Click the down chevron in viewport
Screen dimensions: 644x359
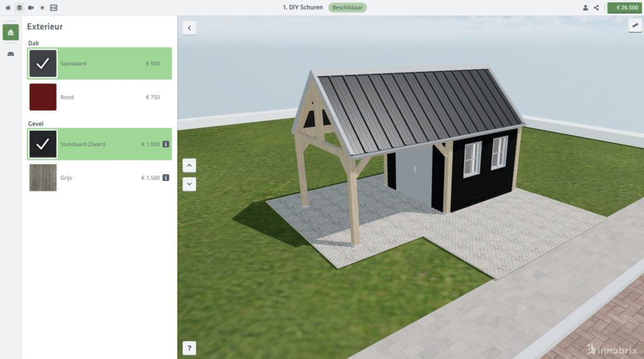click(x=190, y=184)
